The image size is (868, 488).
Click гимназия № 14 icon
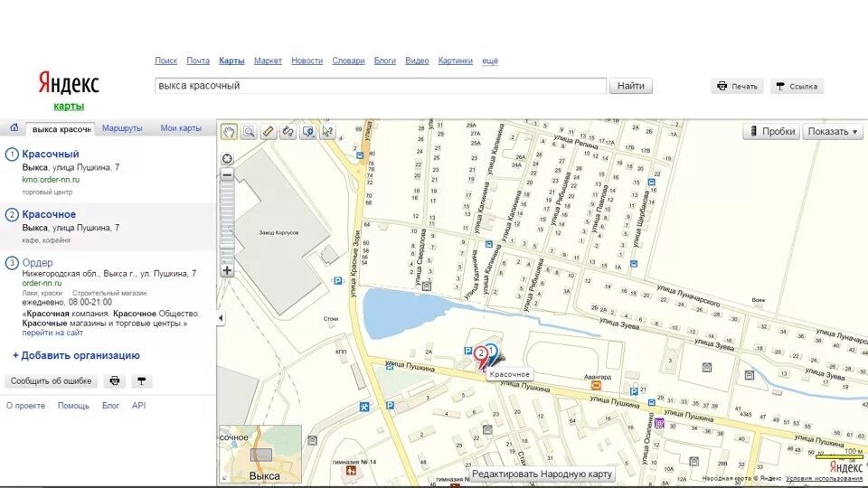[x=351, y=470]
